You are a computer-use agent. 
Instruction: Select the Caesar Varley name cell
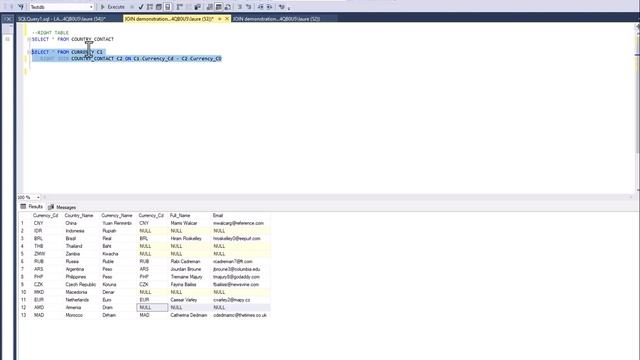click(x=190, y=300)
